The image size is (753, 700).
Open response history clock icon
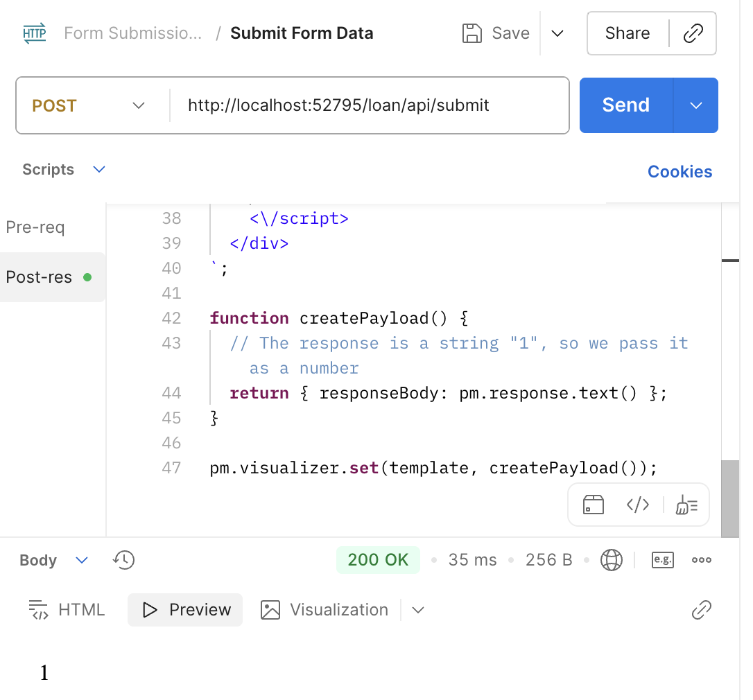pos(124,560)
